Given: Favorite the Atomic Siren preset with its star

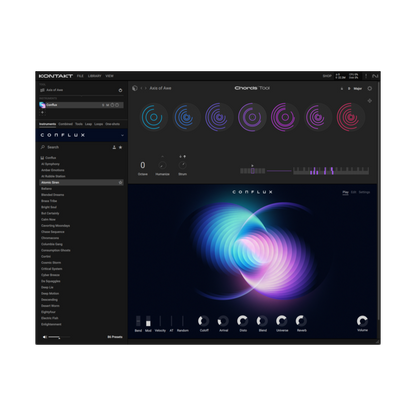Looking at the screenshot, I should point(120,182).
